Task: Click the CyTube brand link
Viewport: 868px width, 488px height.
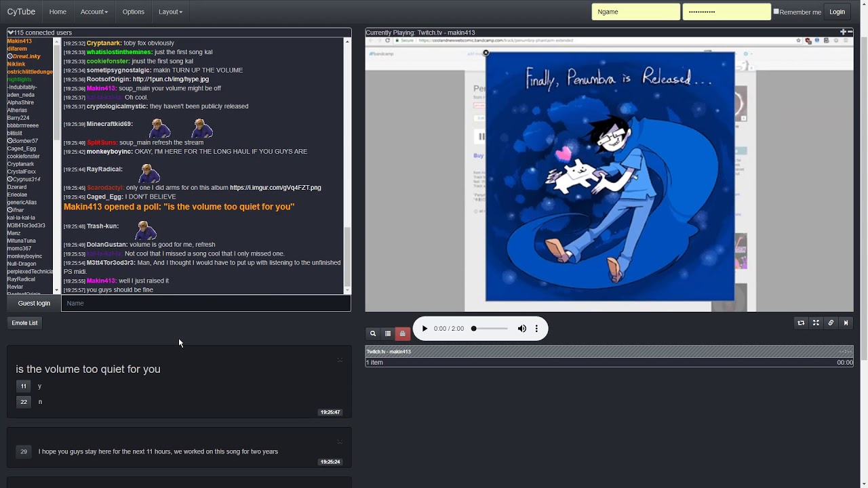Action: 21,12
